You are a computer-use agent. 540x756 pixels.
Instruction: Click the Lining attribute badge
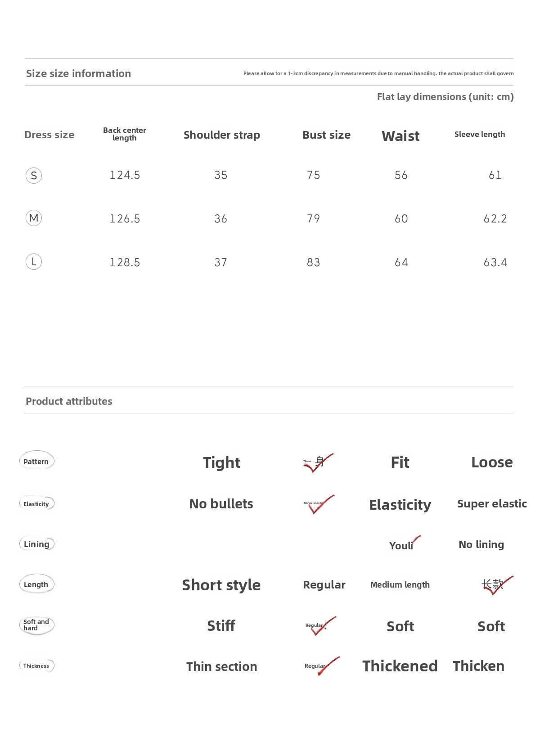(x=36, y=544)
